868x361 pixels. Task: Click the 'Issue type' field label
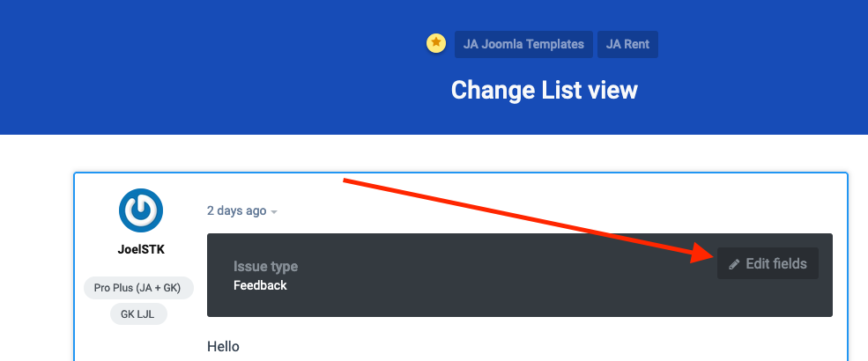(x=265, y=267)
